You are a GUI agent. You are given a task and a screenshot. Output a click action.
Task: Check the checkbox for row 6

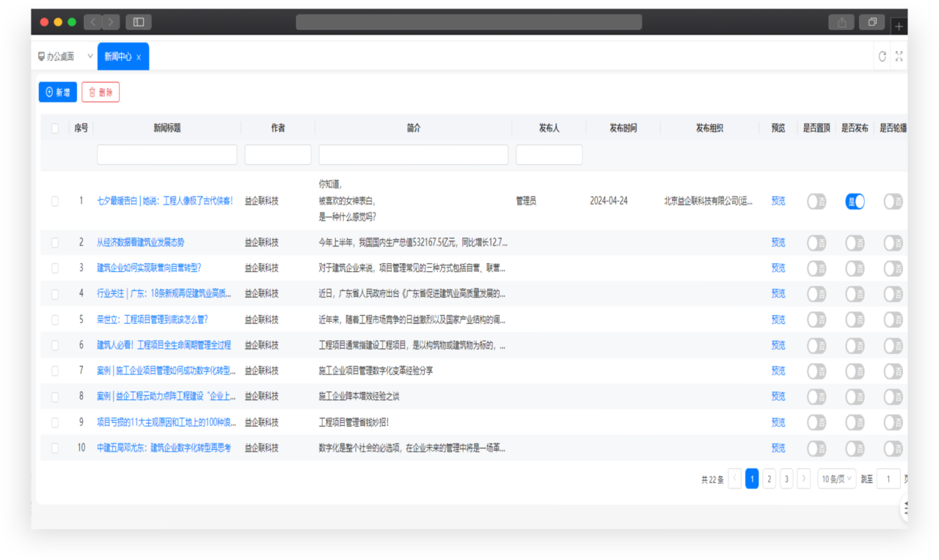coord(55,345)
